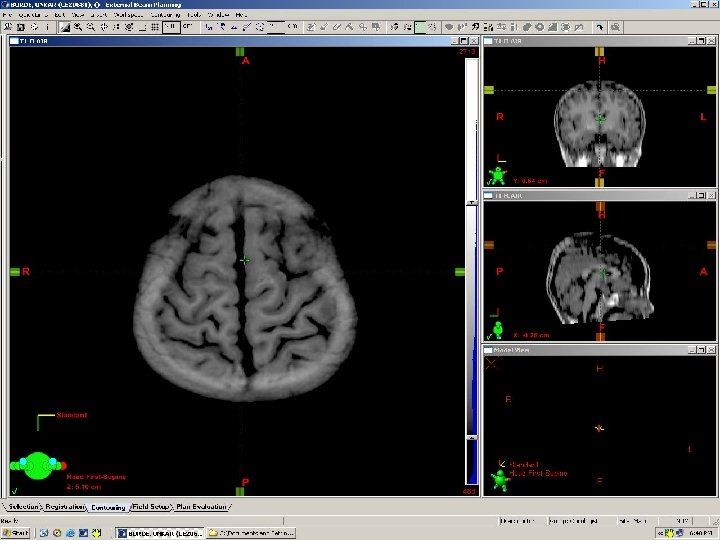Click the 'Head First-Supine' label in axial view
Screen dimensions: 720x540
pyautogui.click(x=96, y=477)
